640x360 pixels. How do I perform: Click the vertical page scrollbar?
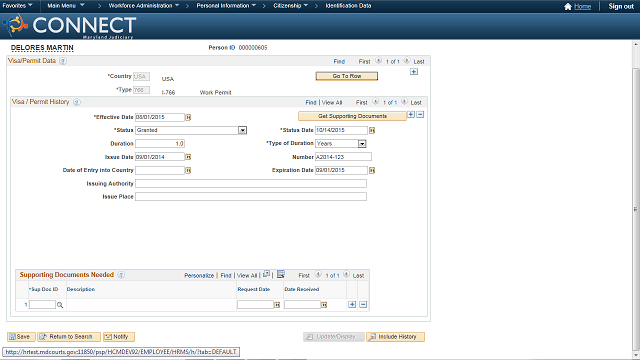[636, 200]
